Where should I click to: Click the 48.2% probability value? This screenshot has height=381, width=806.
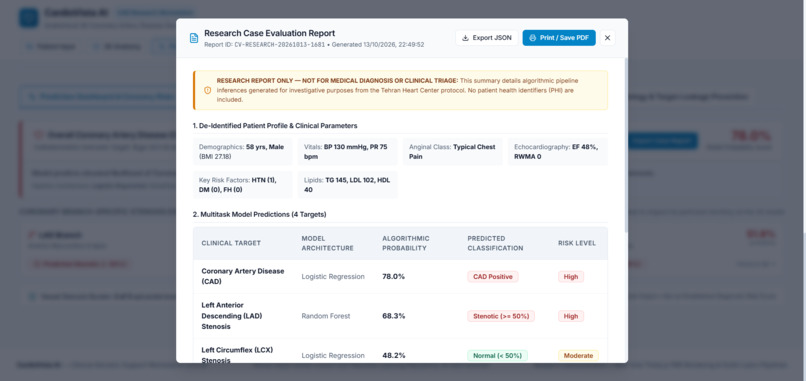point(393,355)
